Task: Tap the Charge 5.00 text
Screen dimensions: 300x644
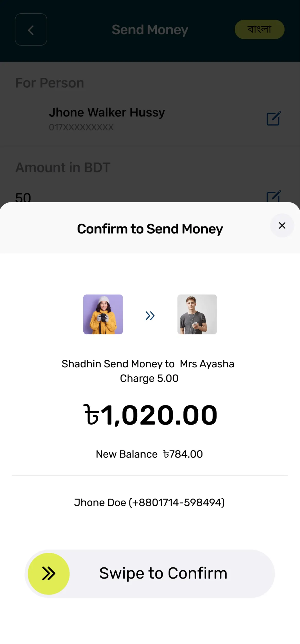Action: (149, 378)
